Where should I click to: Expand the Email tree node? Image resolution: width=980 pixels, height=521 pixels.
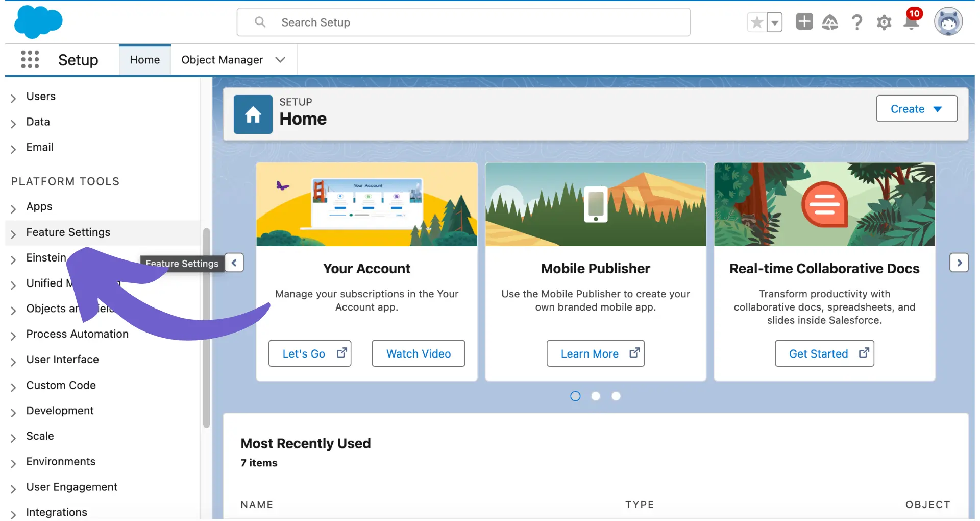pyautogui.click(x=13, y=149)
